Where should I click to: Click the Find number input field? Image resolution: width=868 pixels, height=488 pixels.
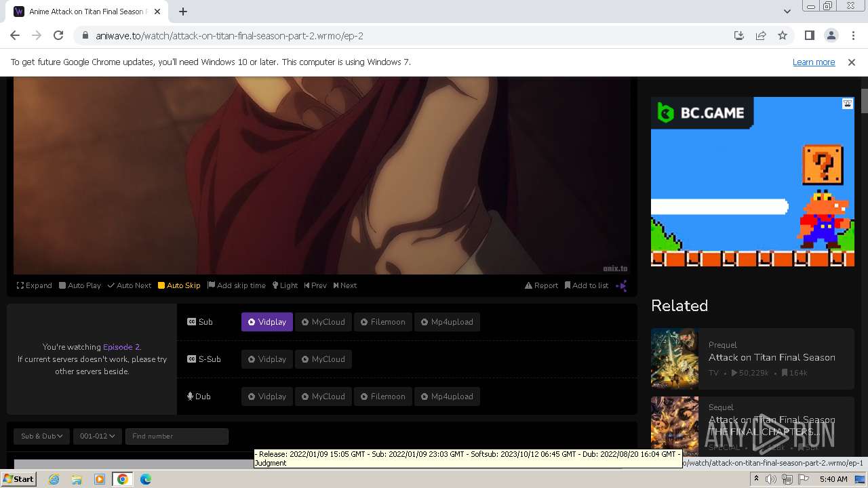tap(177, 436)
